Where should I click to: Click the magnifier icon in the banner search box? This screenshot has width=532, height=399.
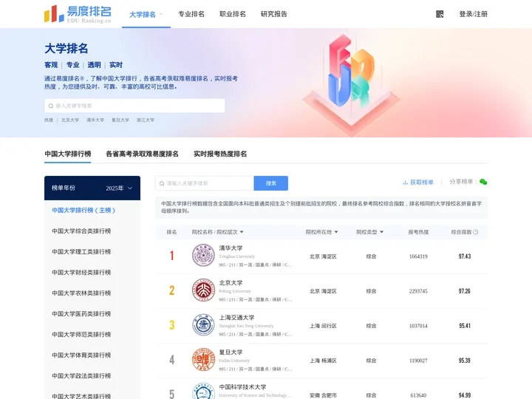[x=51, y=106]
